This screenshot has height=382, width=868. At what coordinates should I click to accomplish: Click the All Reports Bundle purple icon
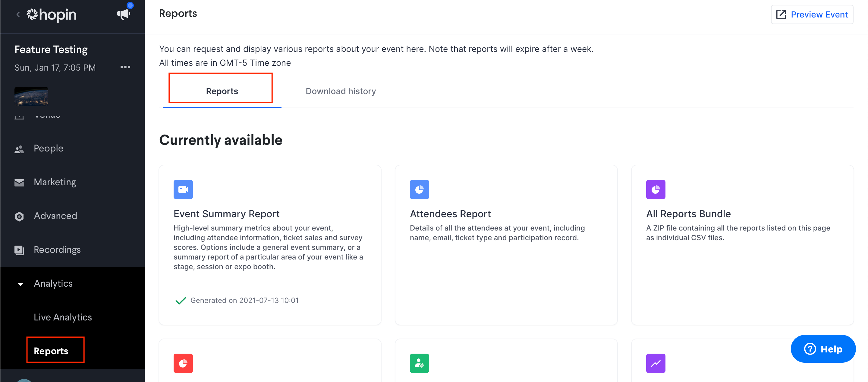[656, 189]
